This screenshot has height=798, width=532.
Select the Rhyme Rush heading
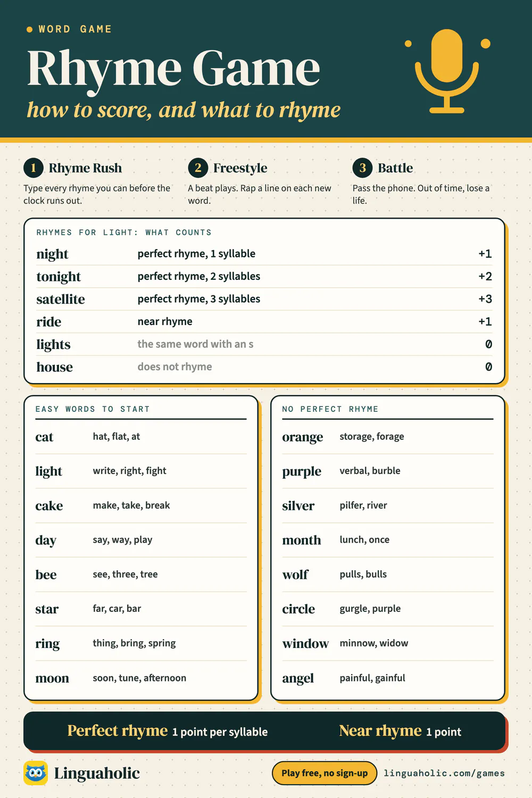point(85,168)
